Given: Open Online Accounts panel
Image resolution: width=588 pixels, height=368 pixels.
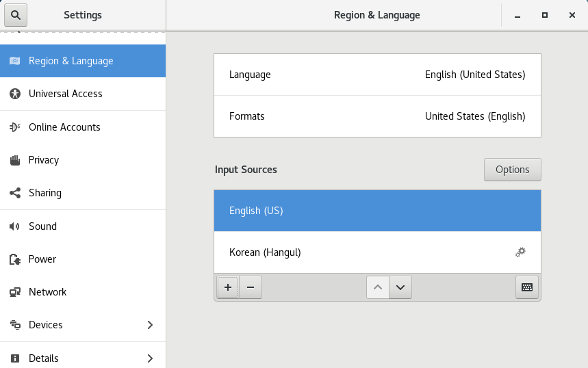Looking at the screenshot, I should tap(83, 127).
